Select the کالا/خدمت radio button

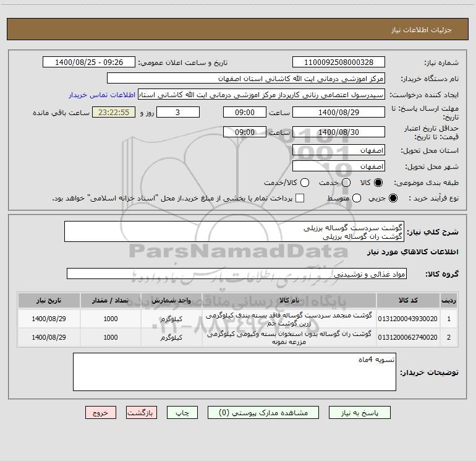coord(305,183)
